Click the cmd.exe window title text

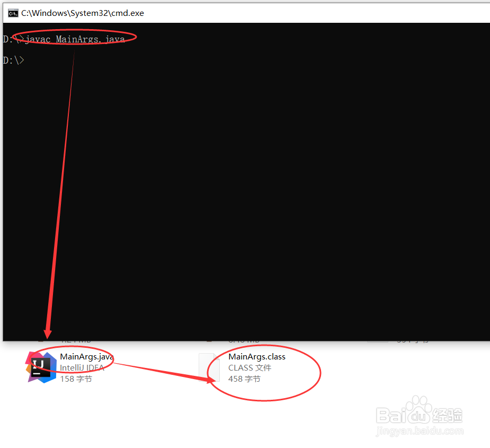tap(83, 13)
